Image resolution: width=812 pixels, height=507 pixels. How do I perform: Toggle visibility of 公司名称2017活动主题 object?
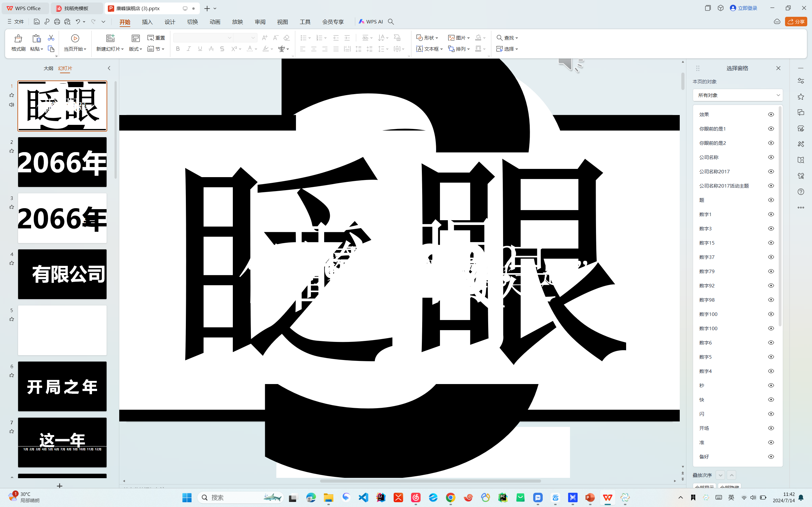pos(771,185)
